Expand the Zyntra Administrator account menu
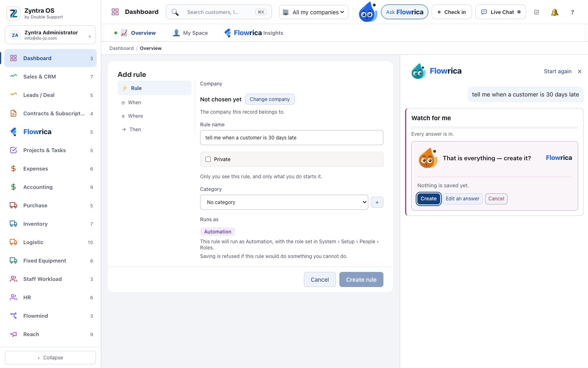 click(51, 35)
